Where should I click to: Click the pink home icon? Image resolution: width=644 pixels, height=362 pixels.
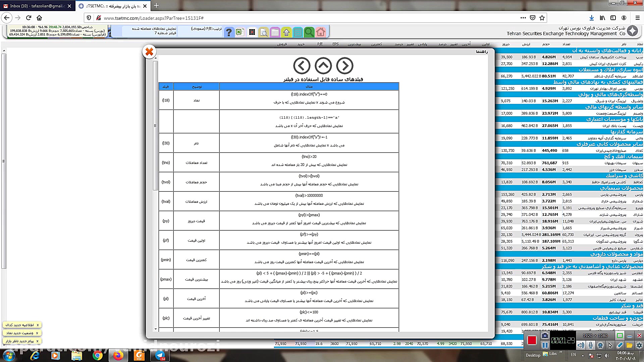coord(321,32)
